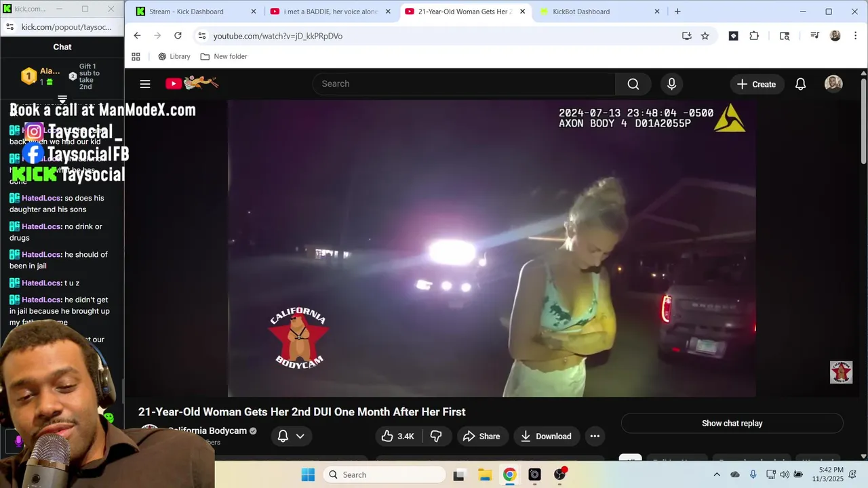Open the black tag extension icon
Viewport: 868px width, 488px height.
tap(733, 36)
